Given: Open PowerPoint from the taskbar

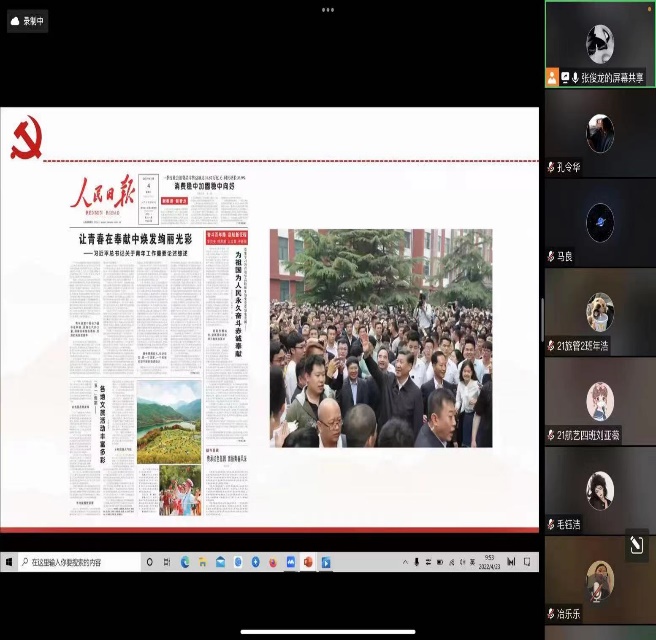Looking at the screenshot, I should (x=308, y=562).
